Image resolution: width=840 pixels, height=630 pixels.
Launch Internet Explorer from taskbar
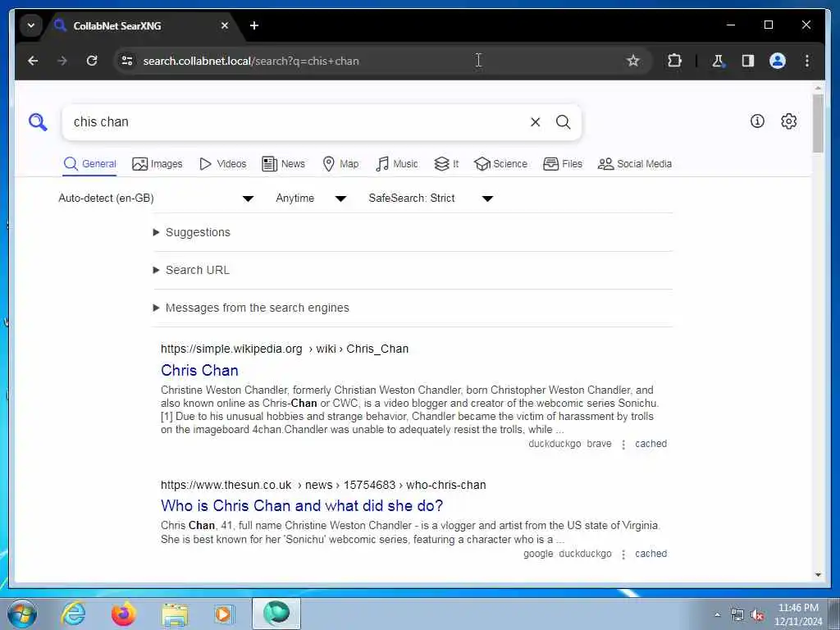tap(73, 614)
